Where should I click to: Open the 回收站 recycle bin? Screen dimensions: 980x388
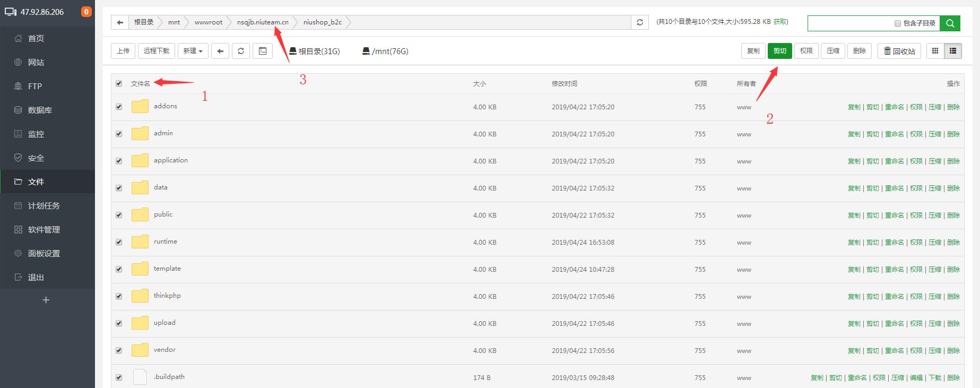tap(899, 51)
